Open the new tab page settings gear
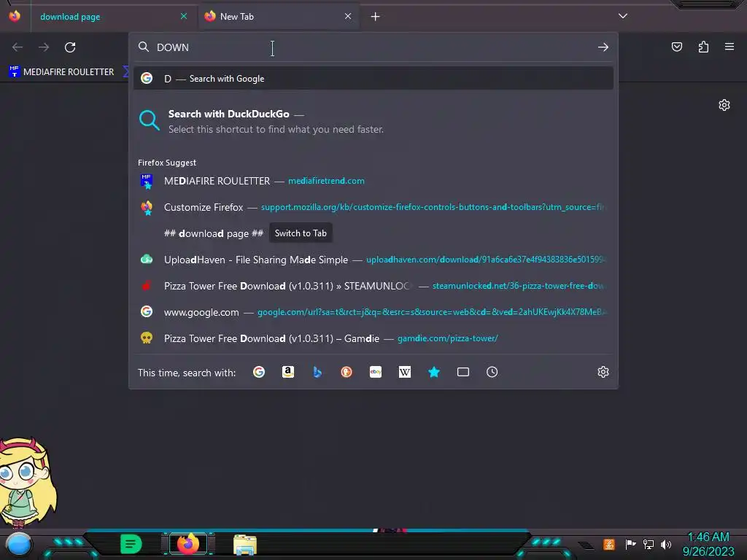Screen dimensions: 747x560 click(724, 105)
